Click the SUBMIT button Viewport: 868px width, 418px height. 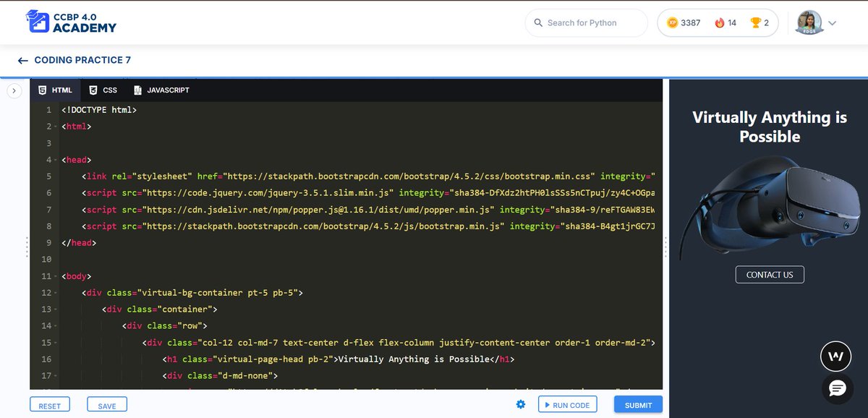pos(639,405)
